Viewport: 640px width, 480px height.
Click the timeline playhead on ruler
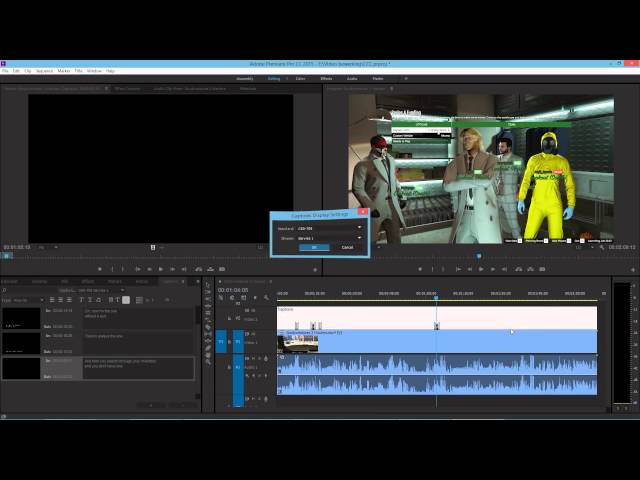[x=436, y=297]
